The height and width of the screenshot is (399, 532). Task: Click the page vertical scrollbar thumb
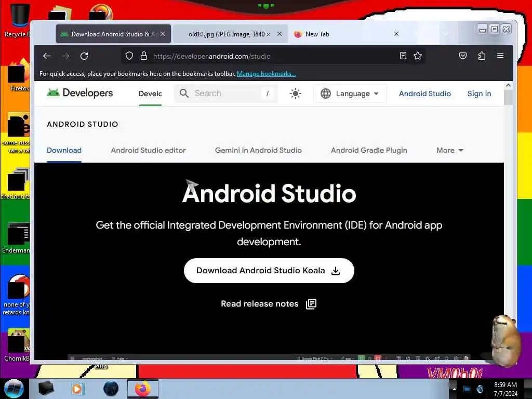508,98
